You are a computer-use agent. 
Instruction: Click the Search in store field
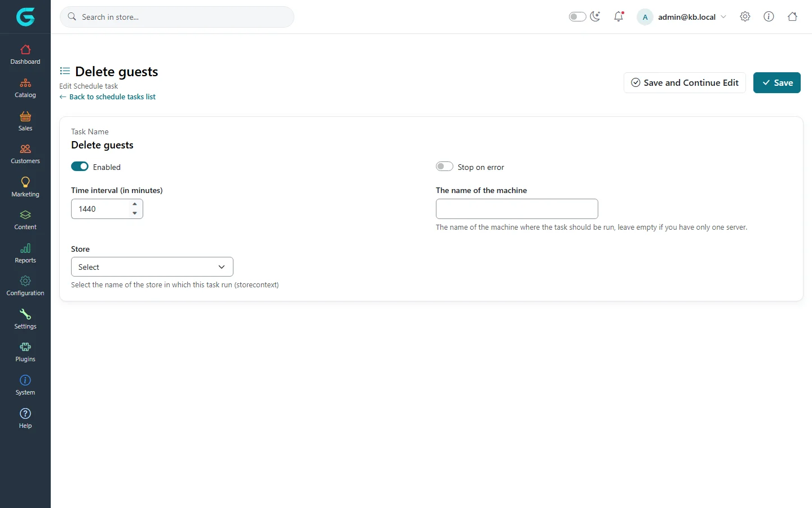pyautogui.click(x=177, y=17)
